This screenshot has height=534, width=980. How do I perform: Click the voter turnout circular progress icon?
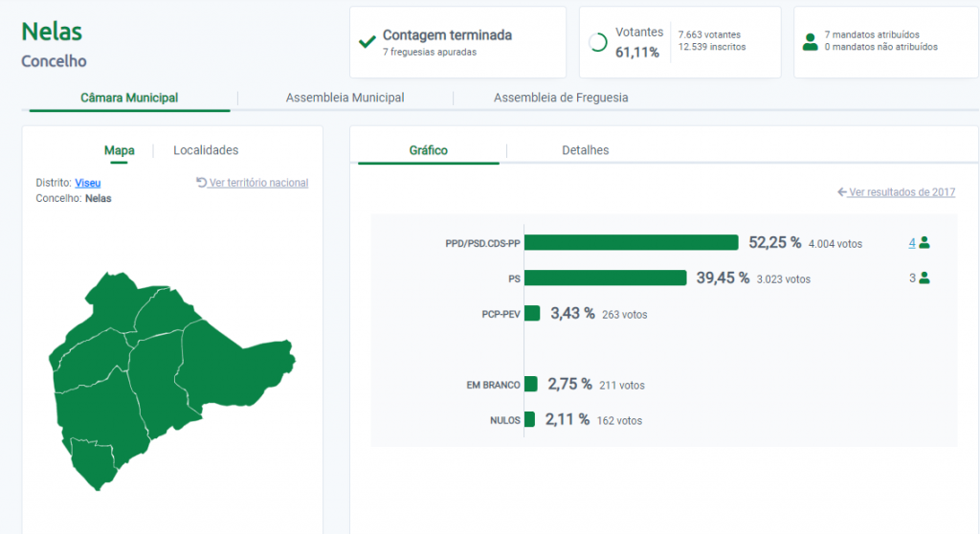coord(598,42)
